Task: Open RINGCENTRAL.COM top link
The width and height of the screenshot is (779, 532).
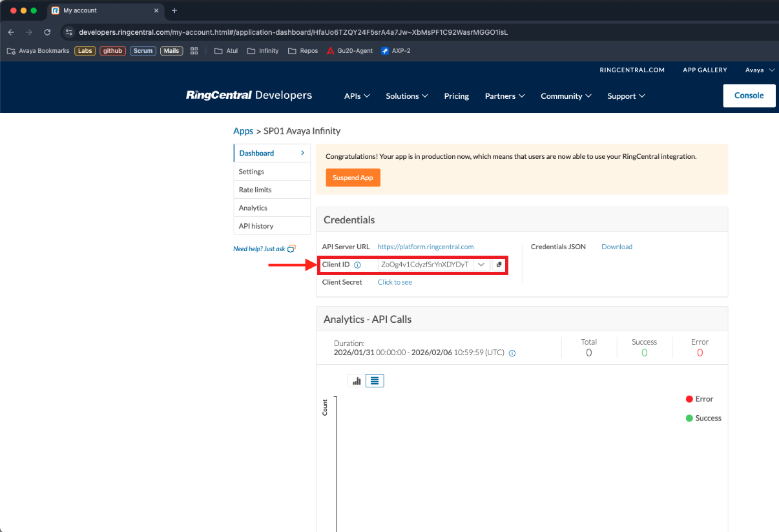Action: coord(632,70)
